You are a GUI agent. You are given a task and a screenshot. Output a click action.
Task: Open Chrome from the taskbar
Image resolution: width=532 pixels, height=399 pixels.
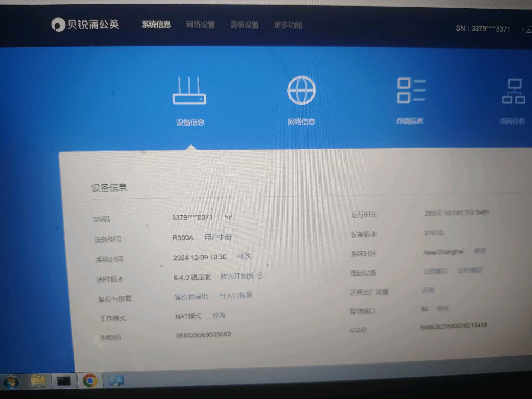(x=90, y=381)
